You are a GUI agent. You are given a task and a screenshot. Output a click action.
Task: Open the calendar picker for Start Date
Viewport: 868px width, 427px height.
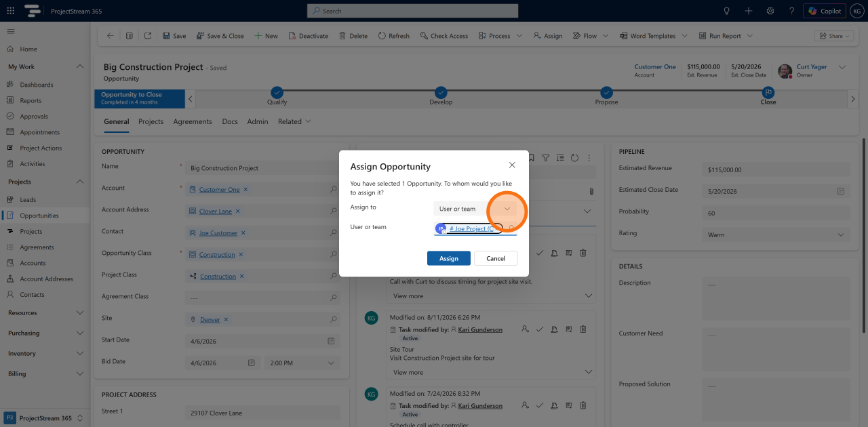pyautogui.click(x=332, y=342)
